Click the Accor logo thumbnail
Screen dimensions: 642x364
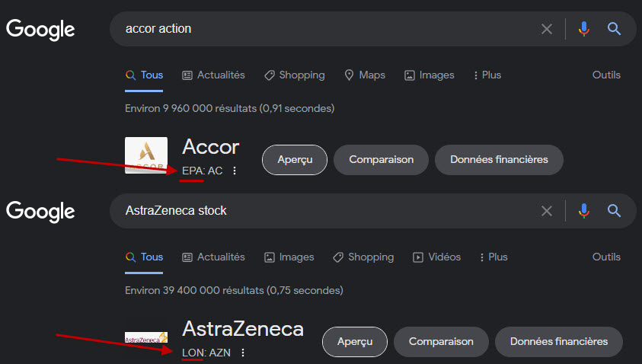point(146,155)
